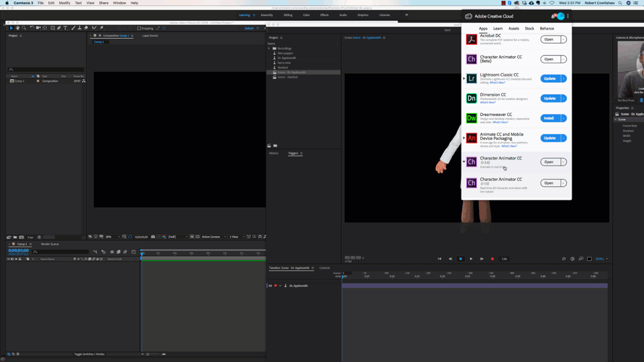Open the Camtasia Modify menu
This screenshot has height=362, width=644.
(64, 3)
